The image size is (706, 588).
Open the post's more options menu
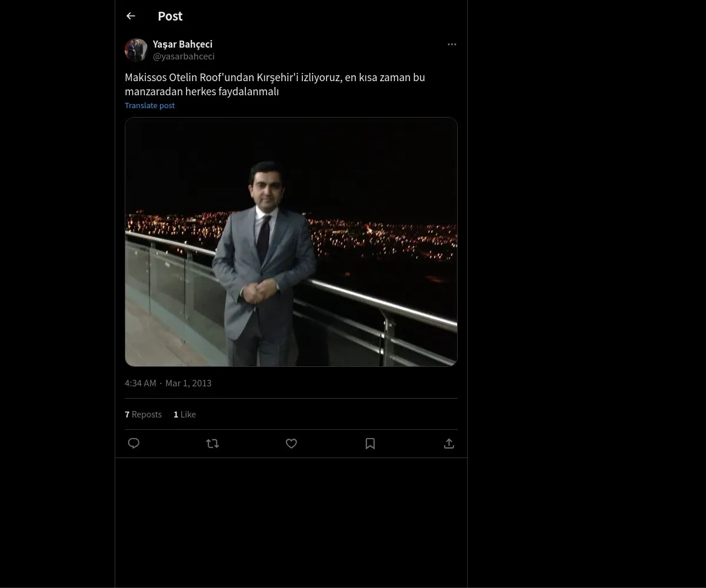click(x=452, y=44)
